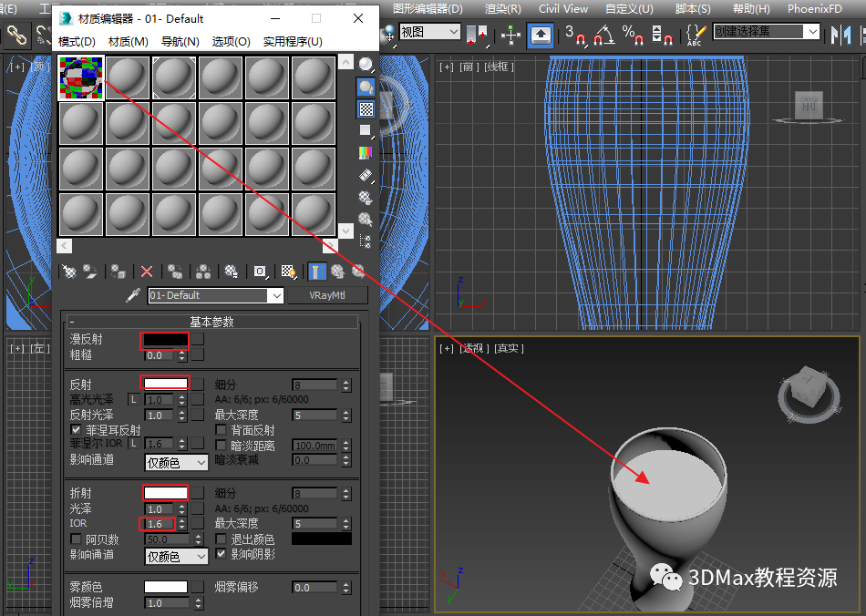This screenshot has height=616, width=866.
Task: Uncheck the 菲涅耳反射 checkbox
Action: pyautogui.click(x=77, y=429)
